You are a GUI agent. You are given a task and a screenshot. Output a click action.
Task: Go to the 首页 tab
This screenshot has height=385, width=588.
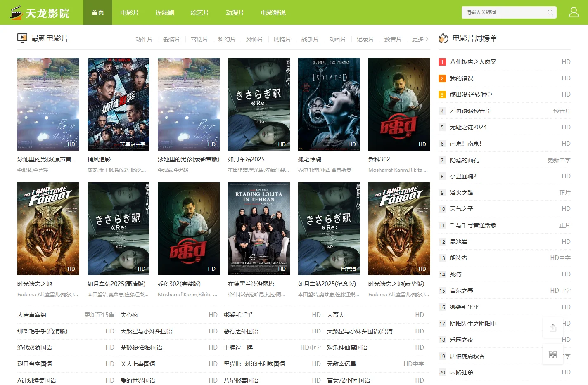98,12
